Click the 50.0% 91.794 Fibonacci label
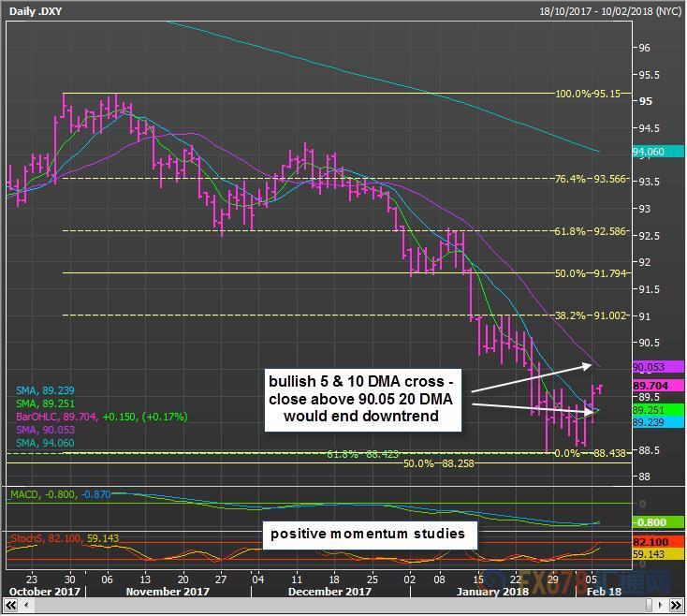This screenshot has width=687, height=616. (589, 273)
